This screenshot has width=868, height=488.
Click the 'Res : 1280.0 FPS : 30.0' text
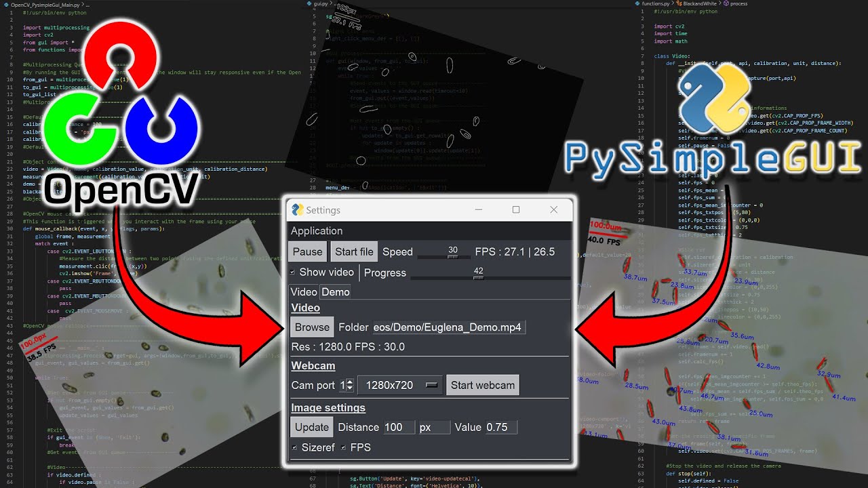click(348, 346)
